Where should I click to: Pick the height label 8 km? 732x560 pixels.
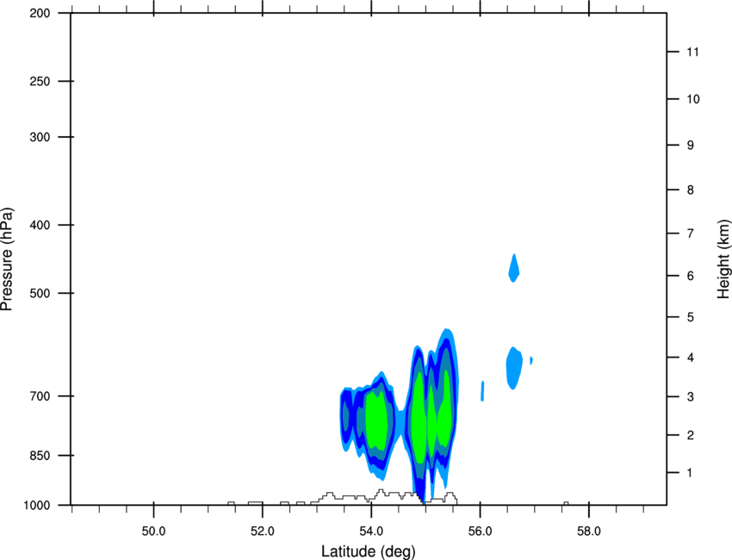pyautogui.click(x=691, y=190)
